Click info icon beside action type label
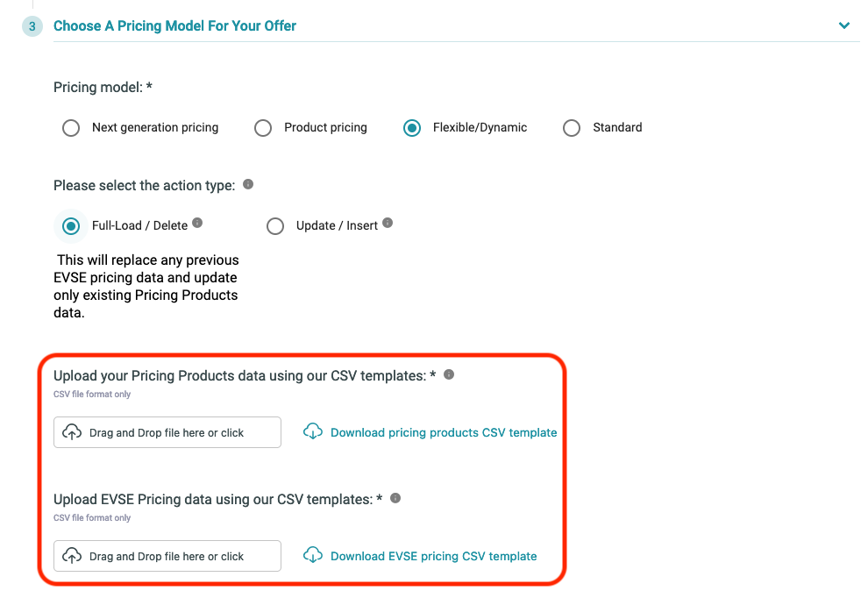Viewport: 868px width, 598px height. click(x=248, y=184)
